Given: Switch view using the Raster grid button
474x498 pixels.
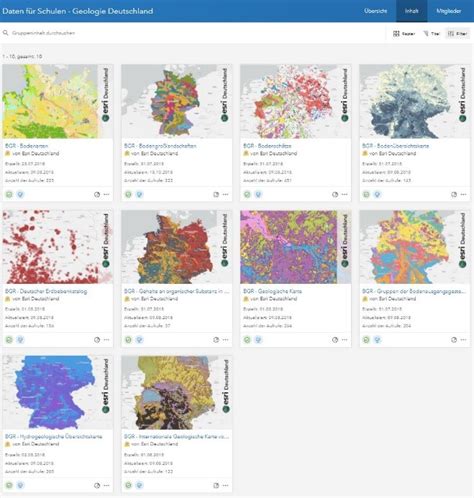Looking at the screenshot, I should (404, 34).
